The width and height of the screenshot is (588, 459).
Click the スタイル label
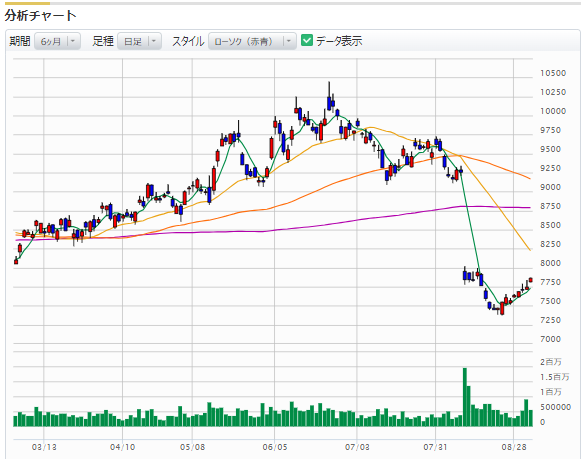[188, 41]
